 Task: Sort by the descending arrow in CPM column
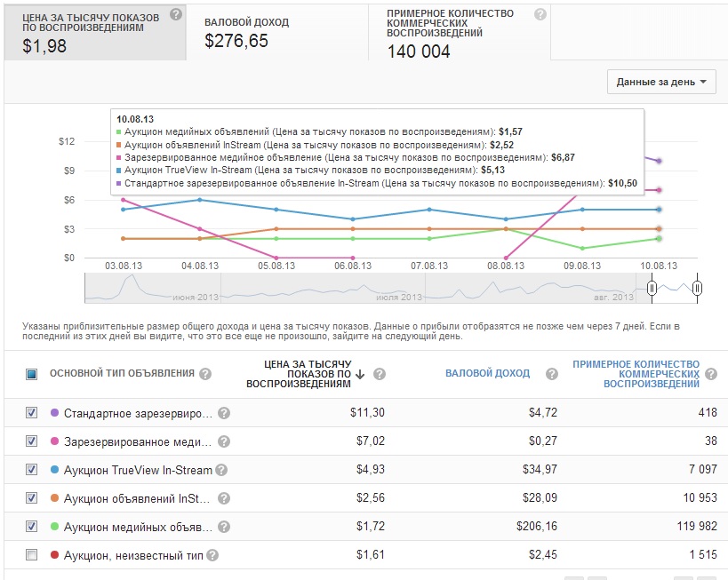(x=360, y=374)
